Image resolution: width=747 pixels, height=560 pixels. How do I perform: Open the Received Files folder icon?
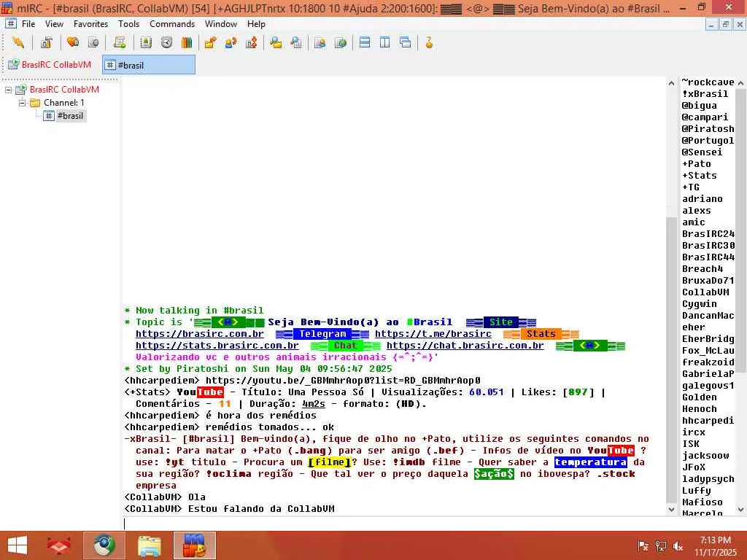[275, 42]
